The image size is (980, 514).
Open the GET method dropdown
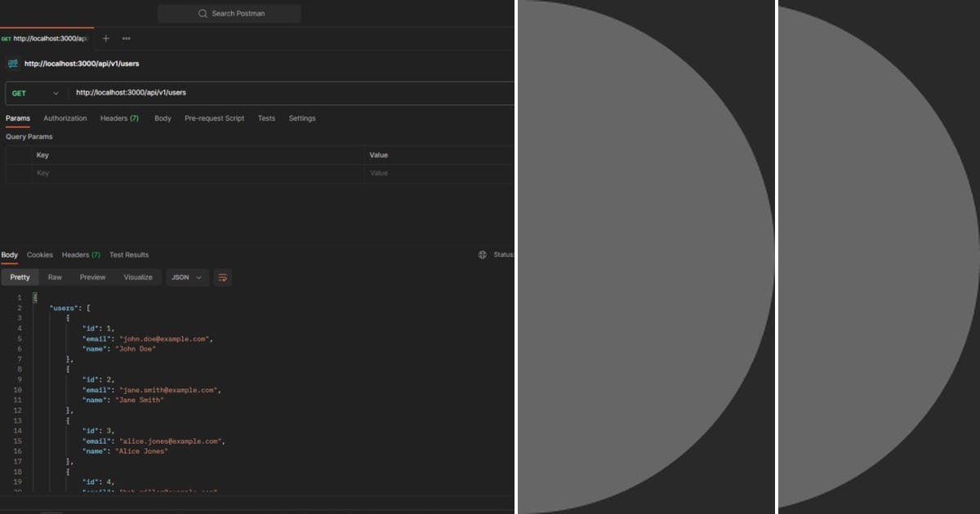click(x=36, y=93)
